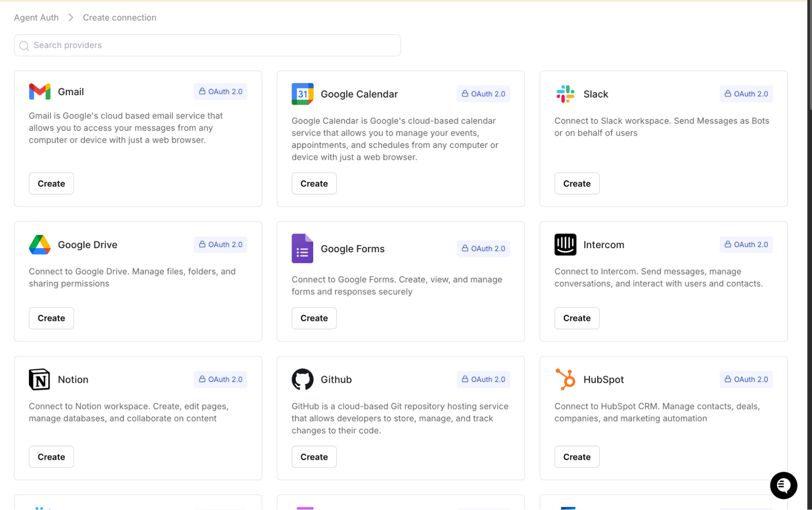Click the search magnifier icon

click(x=24, y=46)
